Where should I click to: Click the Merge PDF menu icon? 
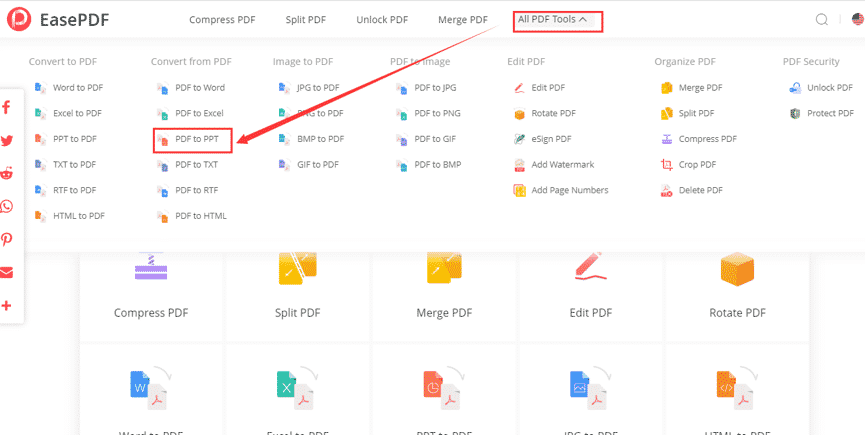click(x=667, y=88)
